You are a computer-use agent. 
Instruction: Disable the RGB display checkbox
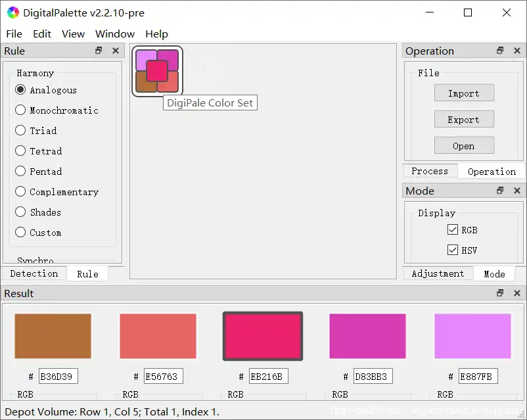pyautogui.click(x=452, y=229)
